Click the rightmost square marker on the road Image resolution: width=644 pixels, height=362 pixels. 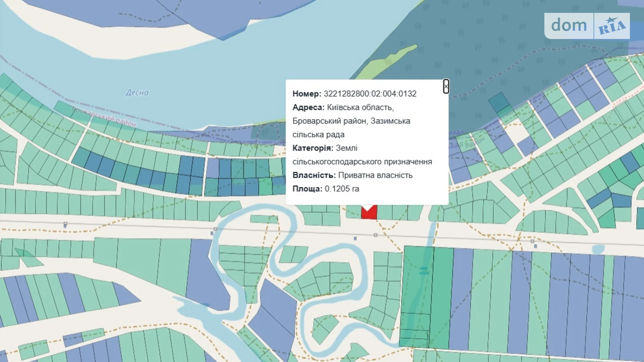(532, 241)
